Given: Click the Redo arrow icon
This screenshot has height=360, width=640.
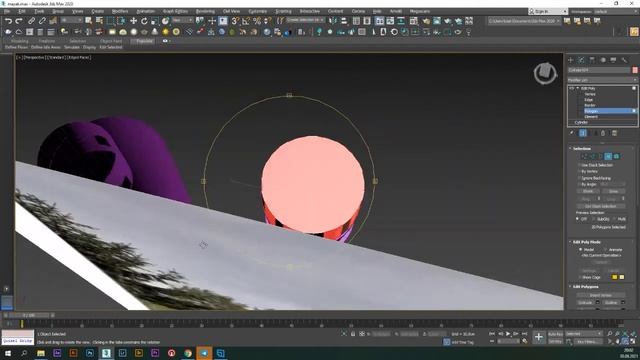Looking at the screenshot, I should point(19,21).
